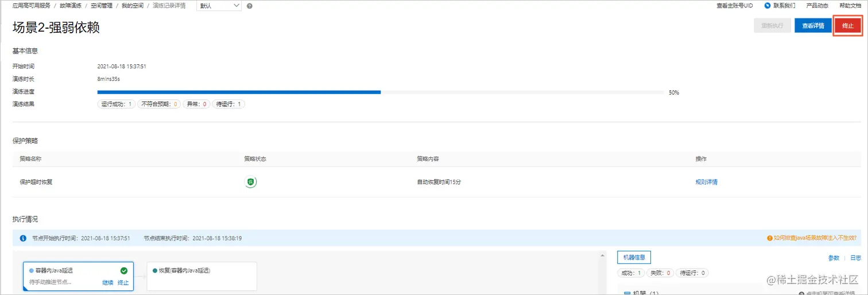
Task: Click the blue info icon in the node time banner
Action: point(23,238)
